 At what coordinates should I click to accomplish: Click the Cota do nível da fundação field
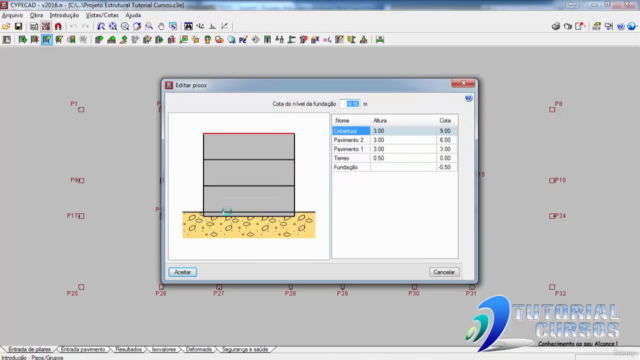(x=351, y=104)
